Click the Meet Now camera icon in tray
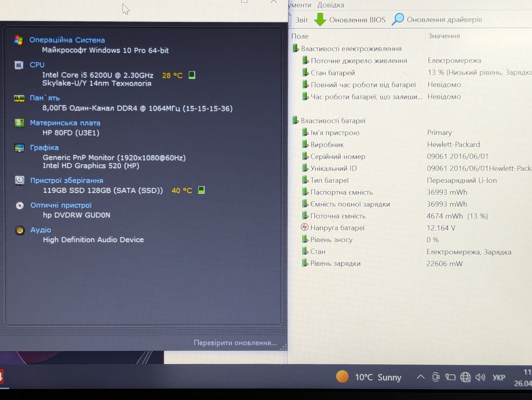 436,377
